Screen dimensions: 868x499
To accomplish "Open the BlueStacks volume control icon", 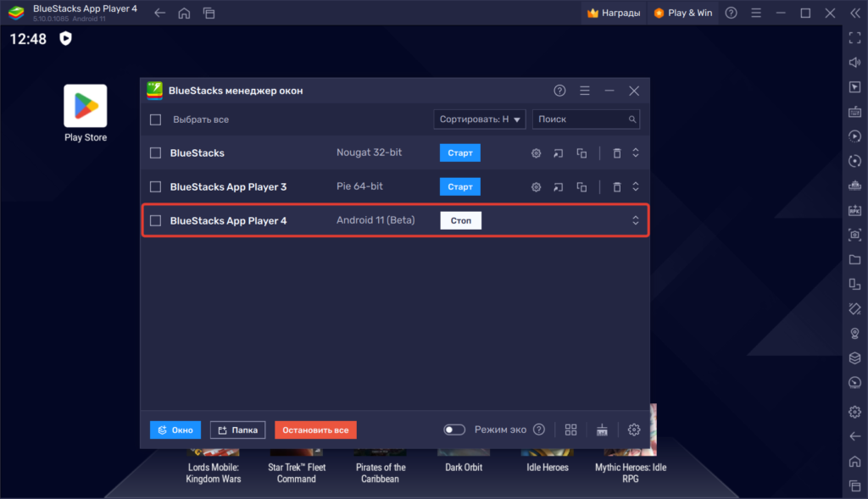I will pyautogui.click(x=854, y=60).
